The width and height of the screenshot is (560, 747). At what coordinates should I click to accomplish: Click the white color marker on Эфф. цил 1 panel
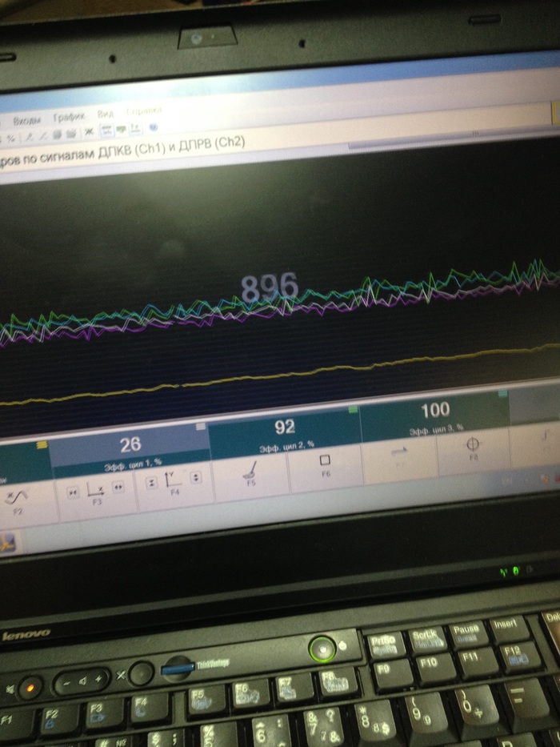[201, 427]
